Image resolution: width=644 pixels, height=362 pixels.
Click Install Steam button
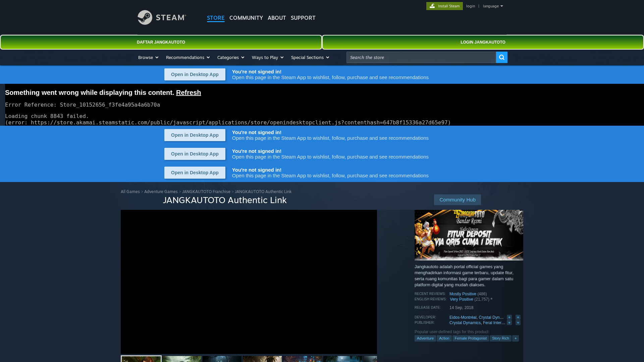(444, 6)
